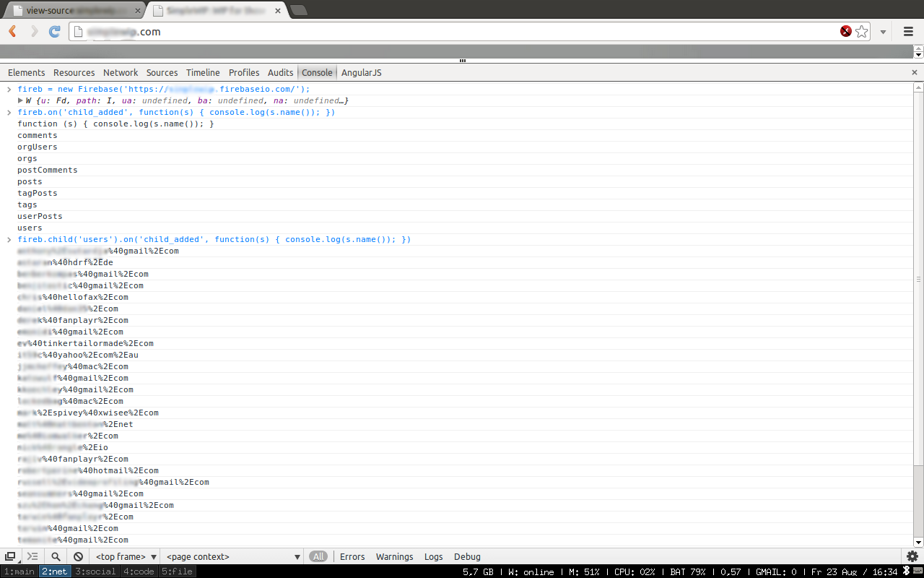Expand the logged W object
Viewport: 924px width, 578px height.
21,100
